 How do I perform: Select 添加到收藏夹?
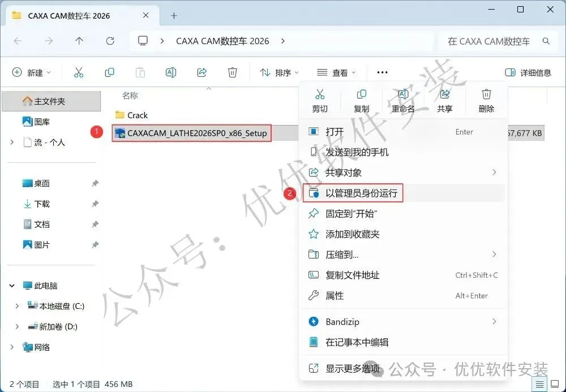(403, 234)
